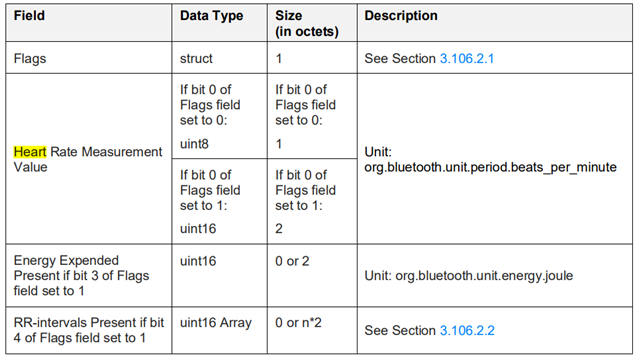Image resolution: width=640 pixels, height=360 pixels.
Task: Click the struct data type cell
Action: click(x=220, y=58)
